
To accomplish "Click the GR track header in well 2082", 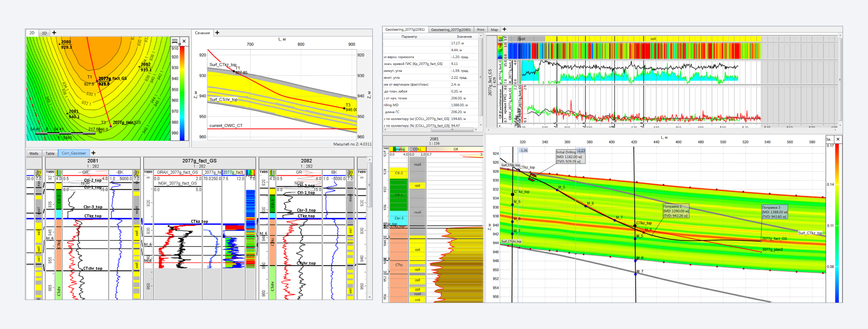I will [x=299, y=172].
